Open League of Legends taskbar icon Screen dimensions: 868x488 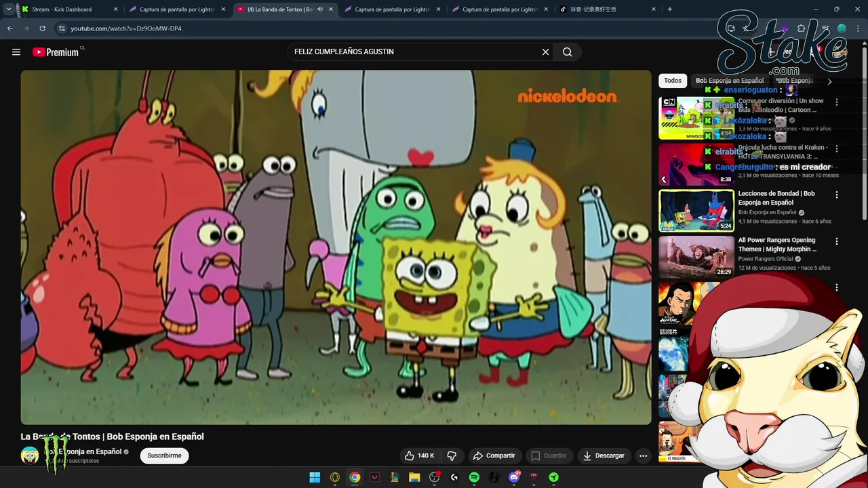(395, 477)
